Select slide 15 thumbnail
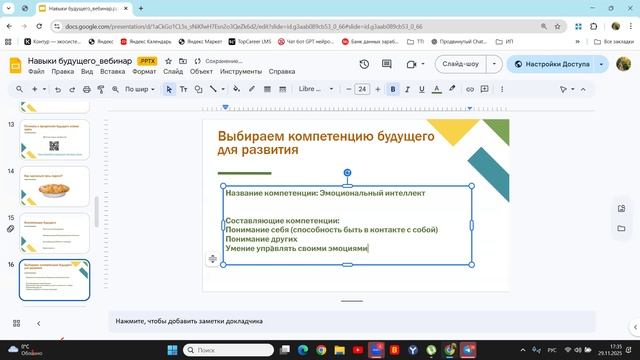 tap(54, 233)
